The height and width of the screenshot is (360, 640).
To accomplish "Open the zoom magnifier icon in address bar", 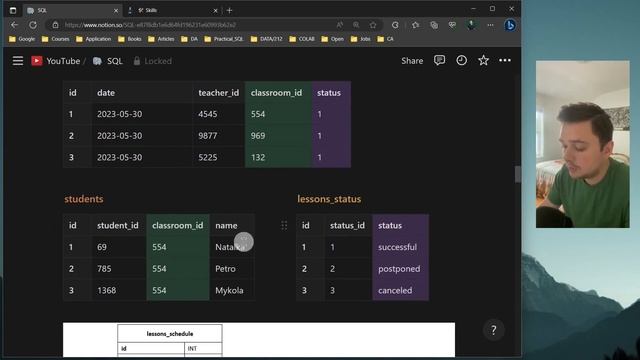I will tap(356, 25).
